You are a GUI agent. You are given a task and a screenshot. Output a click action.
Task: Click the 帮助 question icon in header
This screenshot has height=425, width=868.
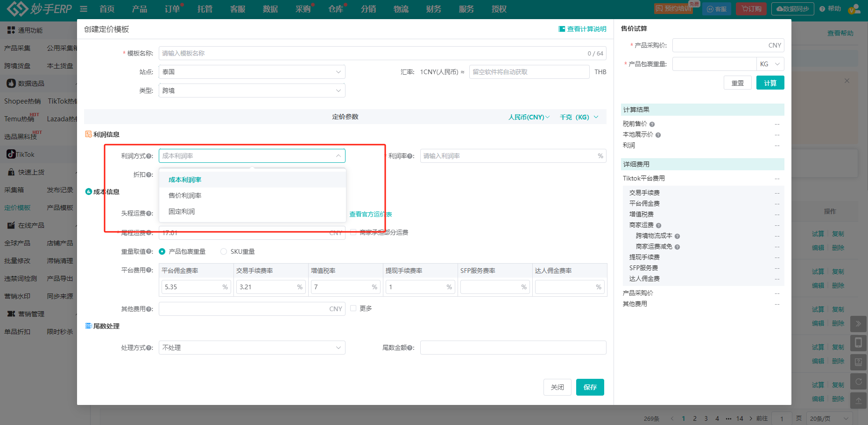click(x=822, y=9)
